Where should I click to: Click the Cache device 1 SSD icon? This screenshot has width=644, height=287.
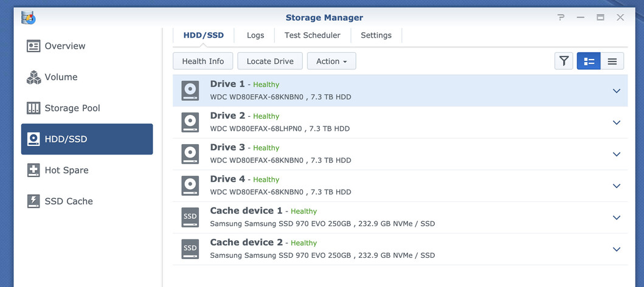190,217
